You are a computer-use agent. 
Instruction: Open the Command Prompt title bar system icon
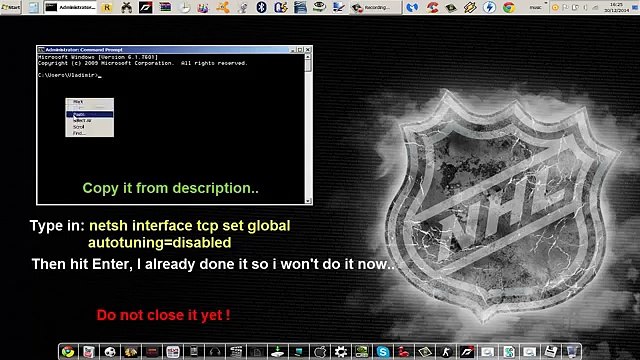(41, 50)
